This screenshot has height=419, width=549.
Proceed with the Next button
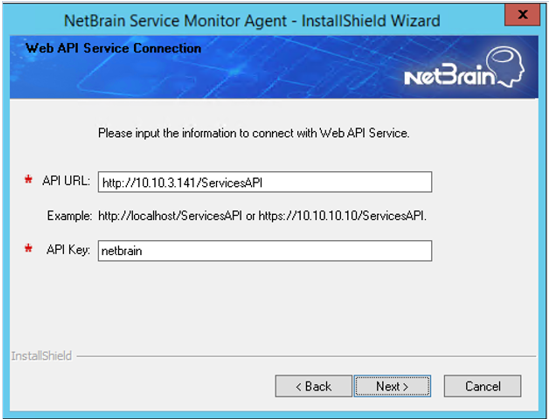click(x=392, y=386)
